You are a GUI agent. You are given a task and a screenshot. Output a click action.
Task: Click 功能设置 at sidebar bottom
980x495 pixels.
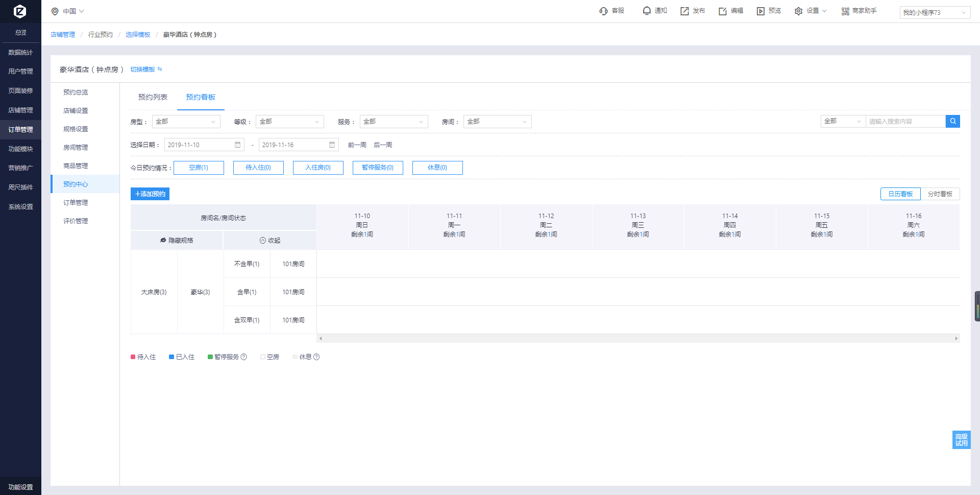[x=20, y=487]
